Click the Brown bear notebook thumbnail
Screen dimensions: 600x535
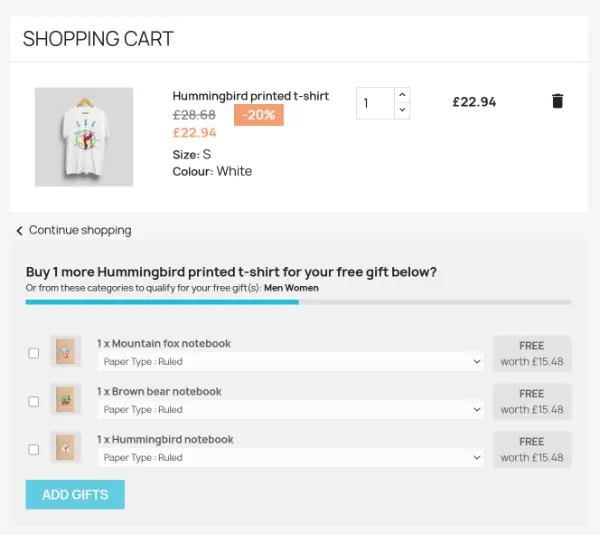[65, 399]
